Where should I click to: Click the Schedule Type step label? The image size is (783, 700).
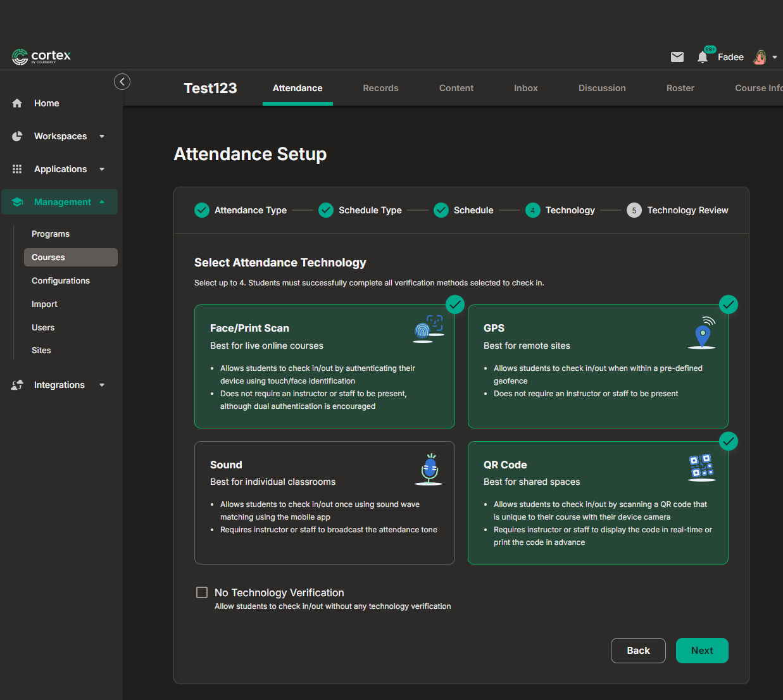click(x=370, y=210)
